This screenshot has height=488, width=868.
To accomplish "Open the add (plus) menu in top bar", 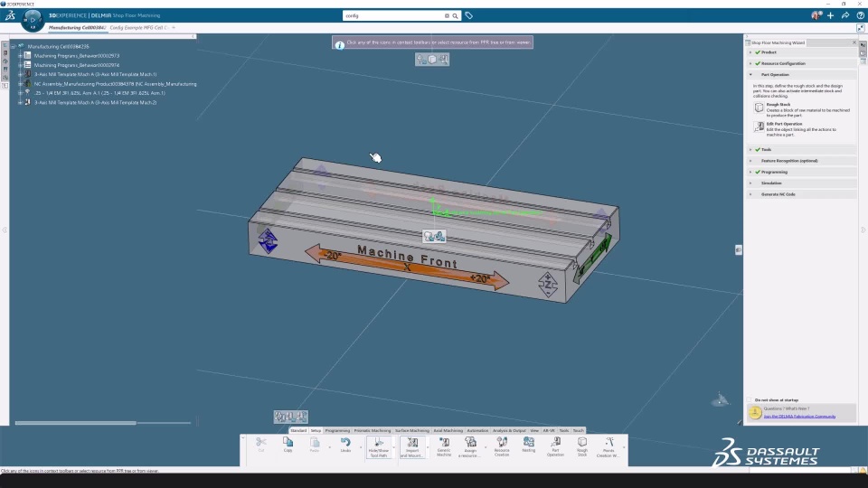I will click(830, 15).
